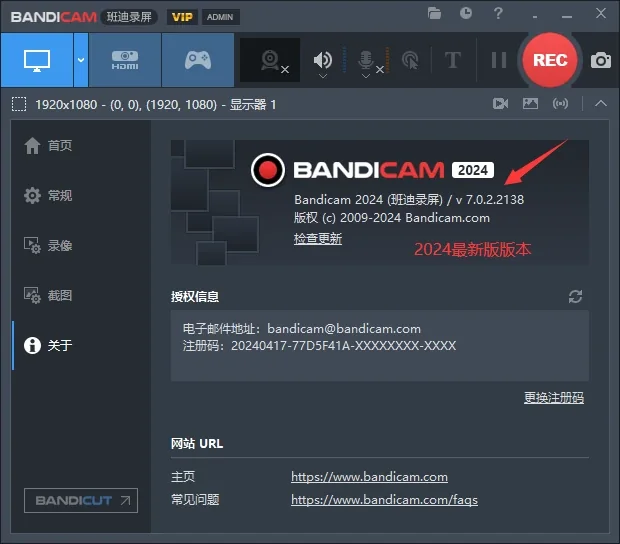620x544 pixels.
Task: Select the 关于 about tab
Action: tap(48, 345)
